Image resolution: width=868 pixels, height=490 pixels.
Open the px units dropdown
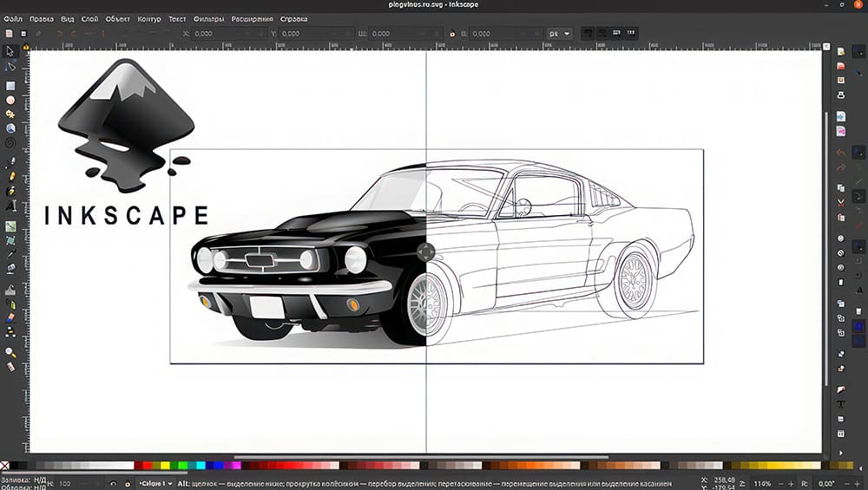pyautogui.click(x=559, y=34)
